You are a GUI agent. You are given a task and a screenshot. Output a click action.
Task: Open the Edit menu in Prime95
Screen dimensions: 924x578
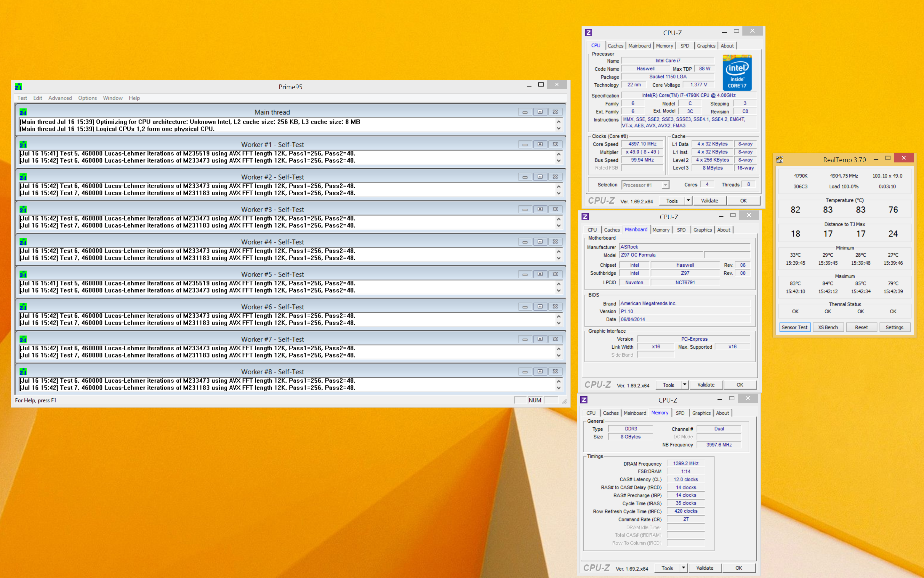point(37,98)
